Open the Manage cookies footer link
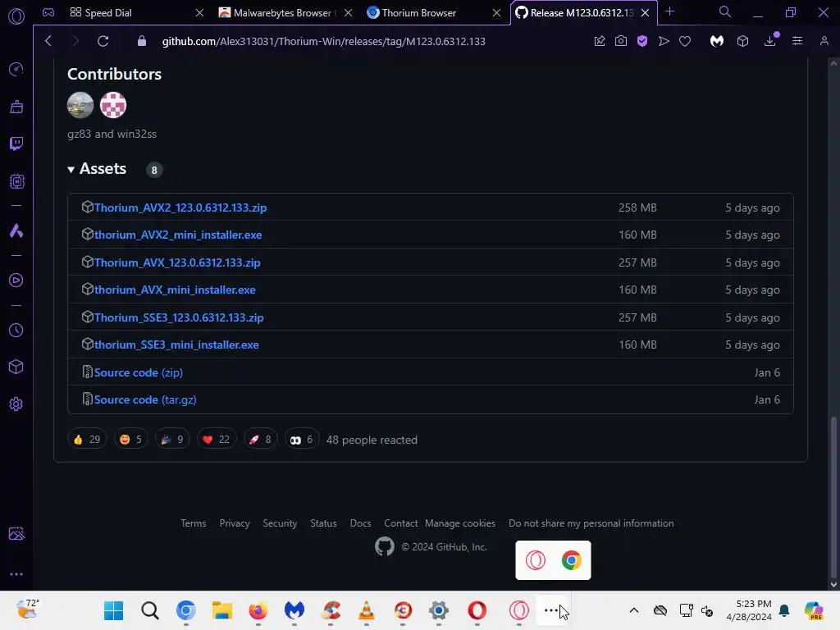This screenshot has height=630, width=840. [460, 523]
